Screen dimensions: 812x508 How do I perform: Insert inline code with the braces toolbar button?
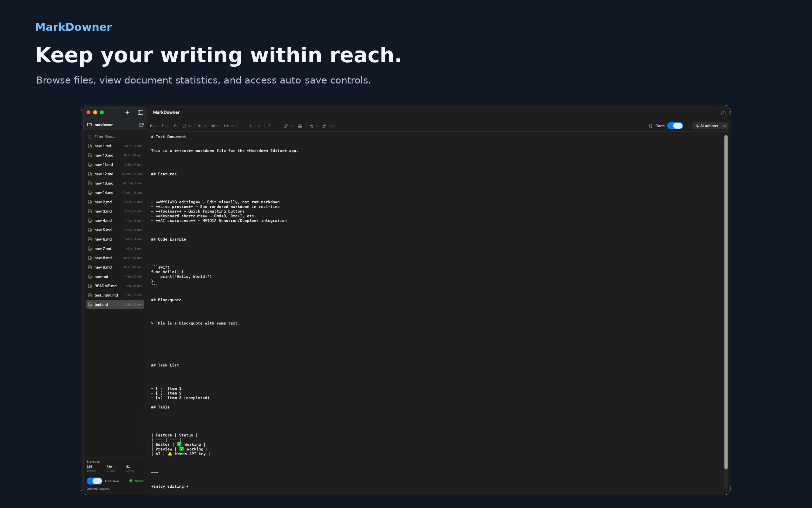[184, 126]
